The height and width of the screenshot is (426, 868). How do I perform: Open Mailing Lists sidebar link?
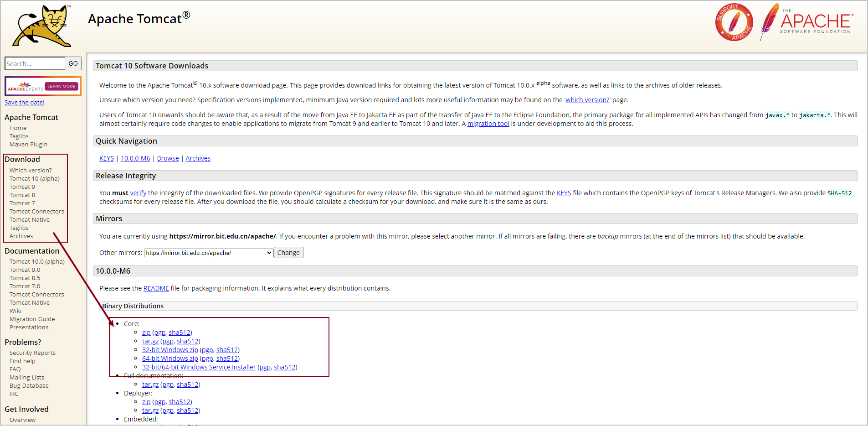pos(27,378)
